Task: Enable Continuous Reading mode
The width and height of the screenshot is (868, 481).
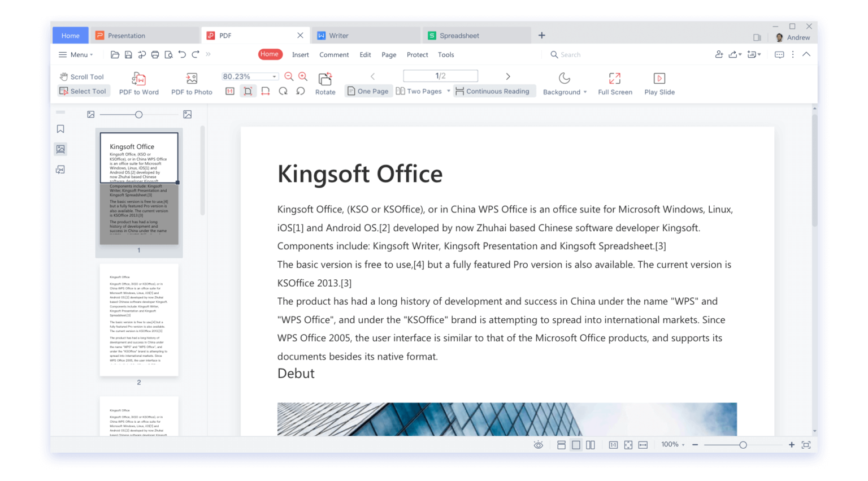Action: point(493,90)
